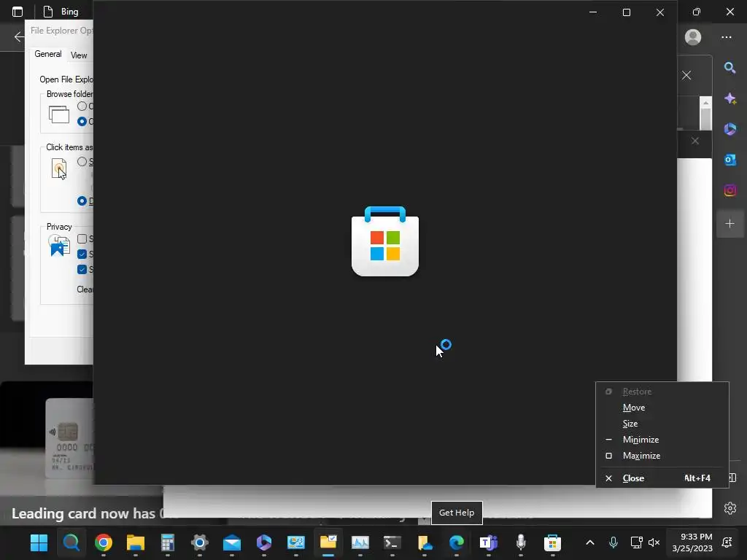Image resolution: width=747 pixels, height=560 pixels.
Task: Select double-click radio under Click items
Action: 82,201
